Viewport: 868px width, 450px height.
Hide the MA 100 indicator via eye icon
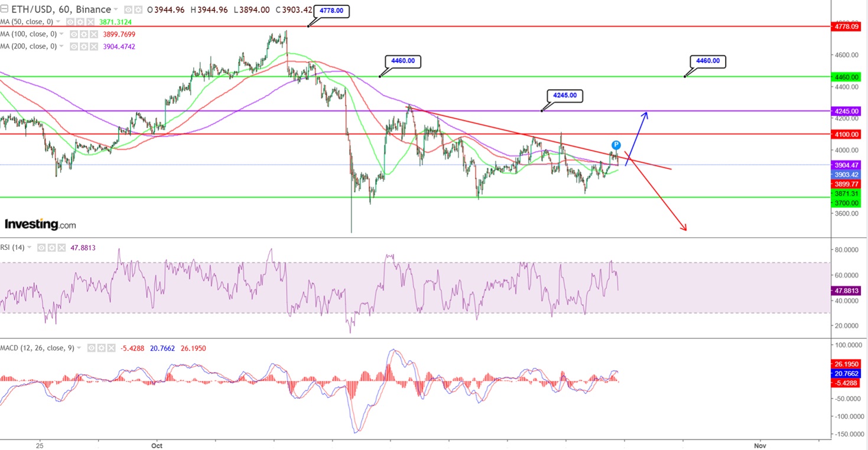pyautogui.click(x=74, y=34)
